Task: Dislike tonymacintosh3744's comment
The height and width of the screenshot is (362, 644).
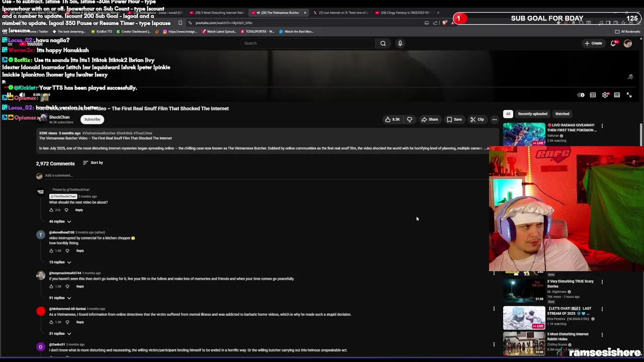Action: click(x=67, y=287)
